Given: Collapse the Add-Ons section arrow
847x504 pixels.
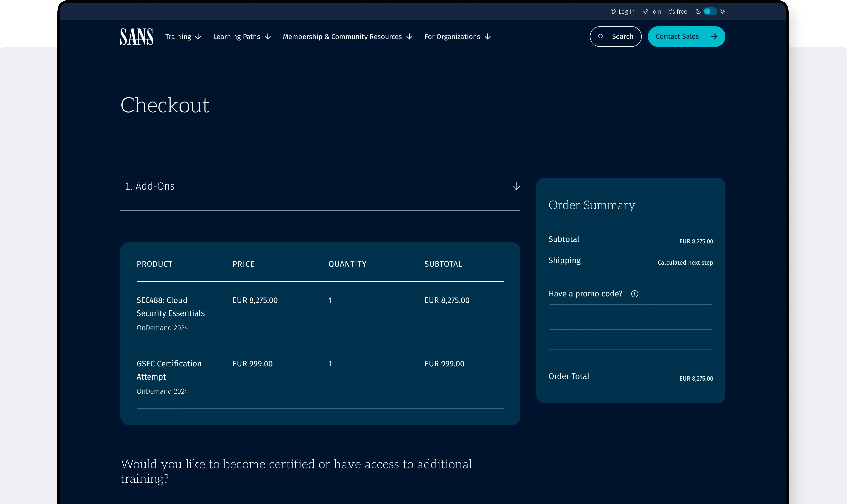Looking at the screenshot, I should click(x=516, y=186).
